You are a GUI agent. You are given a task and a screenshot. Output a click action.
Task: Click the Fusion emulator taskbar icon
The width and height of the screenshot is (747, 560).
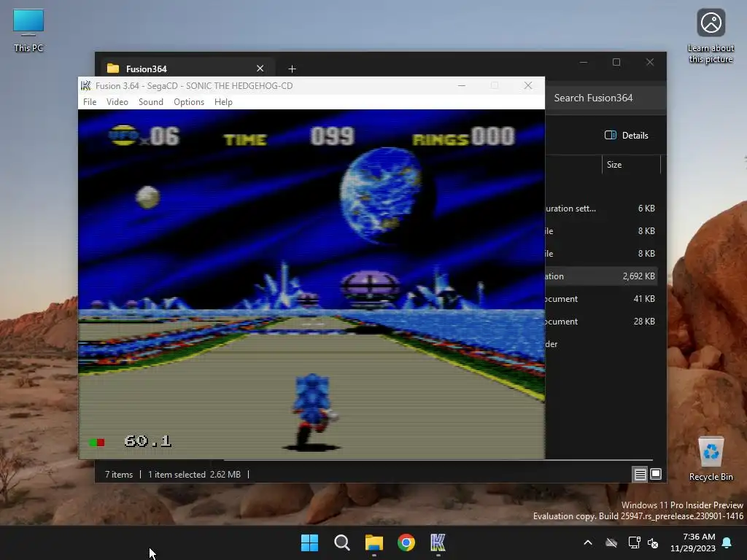click(x=438, y=542)
